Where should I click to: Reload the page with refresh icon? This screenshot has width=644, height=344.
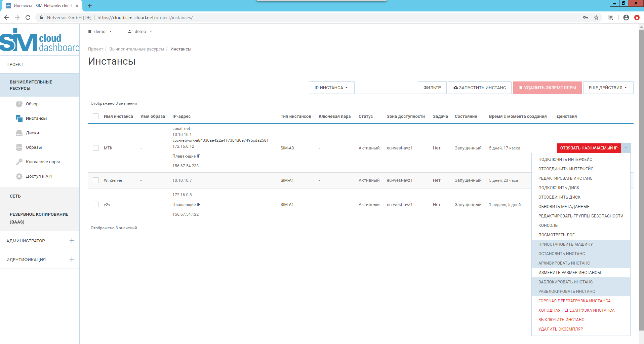tap(28, 18)
